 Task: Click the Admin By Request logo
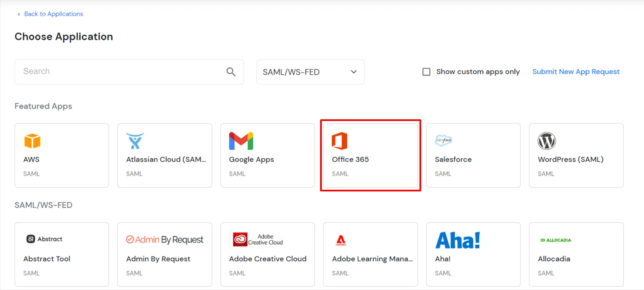point(165,240)
